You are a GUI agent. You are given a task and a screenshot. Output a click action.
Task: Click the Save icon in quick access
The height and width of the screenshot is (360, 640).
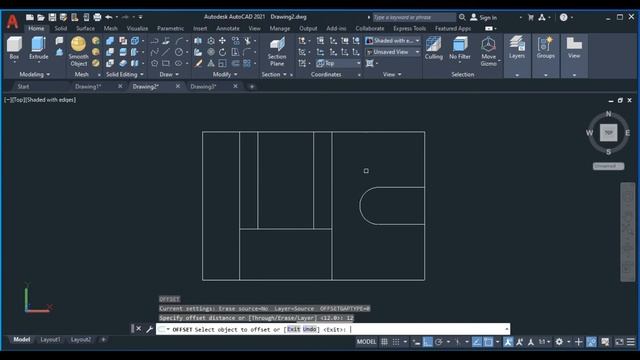[x=52, y=17]
